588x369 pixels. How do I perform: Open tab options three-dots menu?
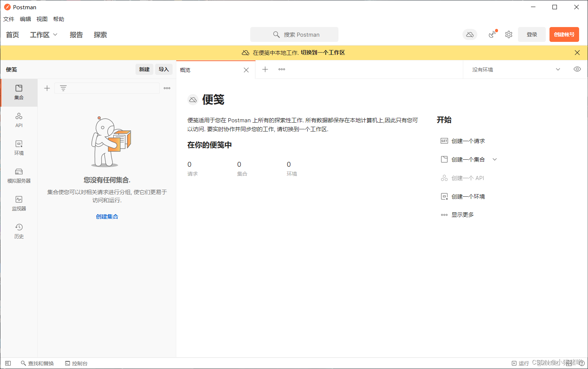(282, 69)
